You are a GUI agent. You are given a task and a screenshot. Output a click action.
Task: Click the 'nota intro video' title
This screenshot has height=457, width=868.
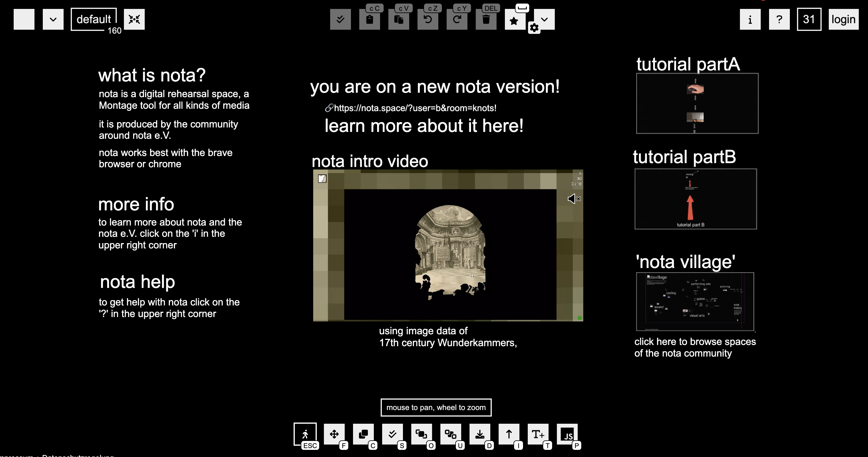tap(370, 161)
